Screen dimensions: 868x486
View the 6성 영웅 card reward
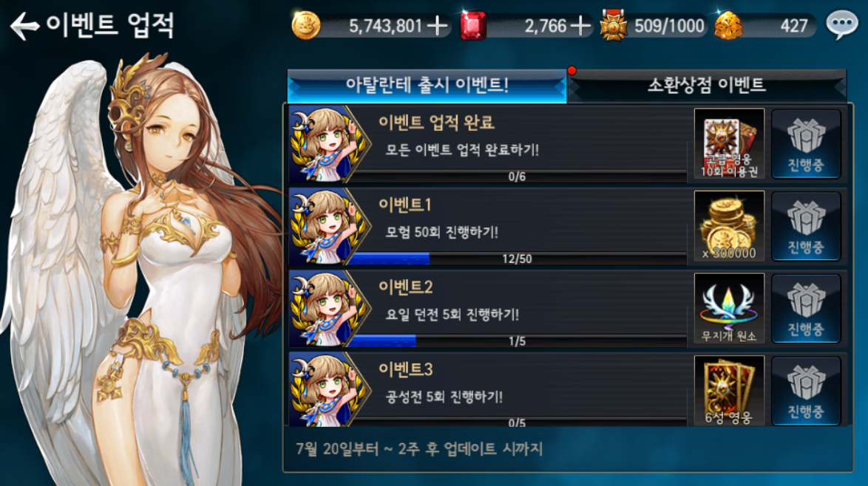coord(729,390)
